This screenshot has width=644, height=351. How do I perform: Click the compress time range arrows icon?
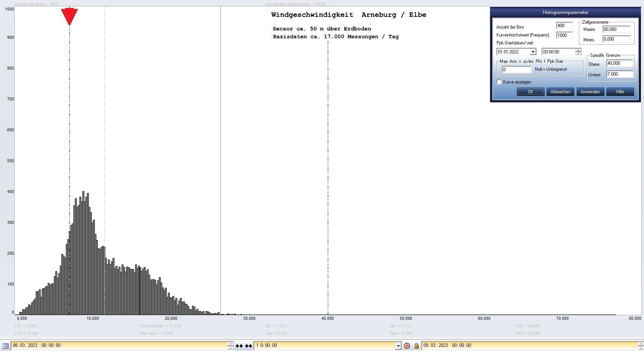tap(239, 346)
